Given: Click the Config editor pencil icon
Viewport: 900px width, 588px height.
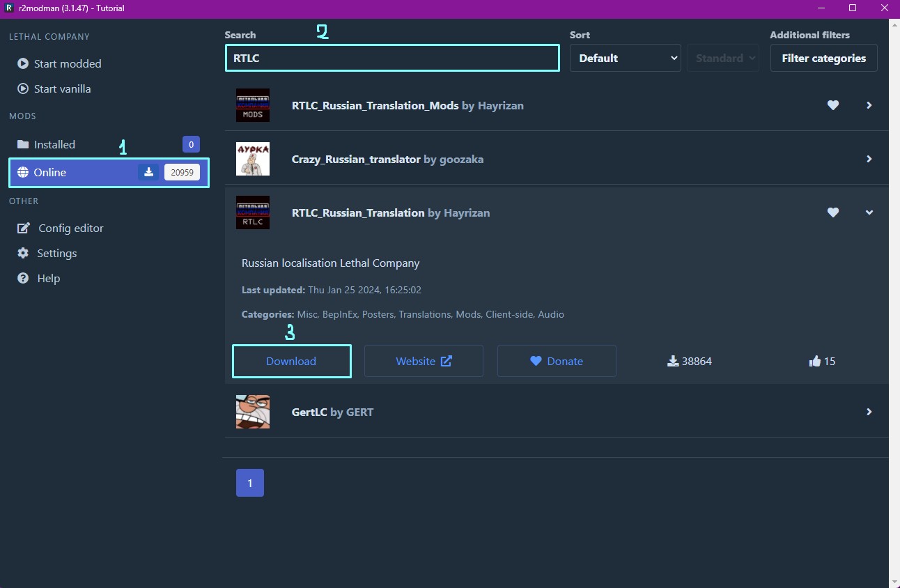Looking at the screenshot, I should (x=24, y=228).
